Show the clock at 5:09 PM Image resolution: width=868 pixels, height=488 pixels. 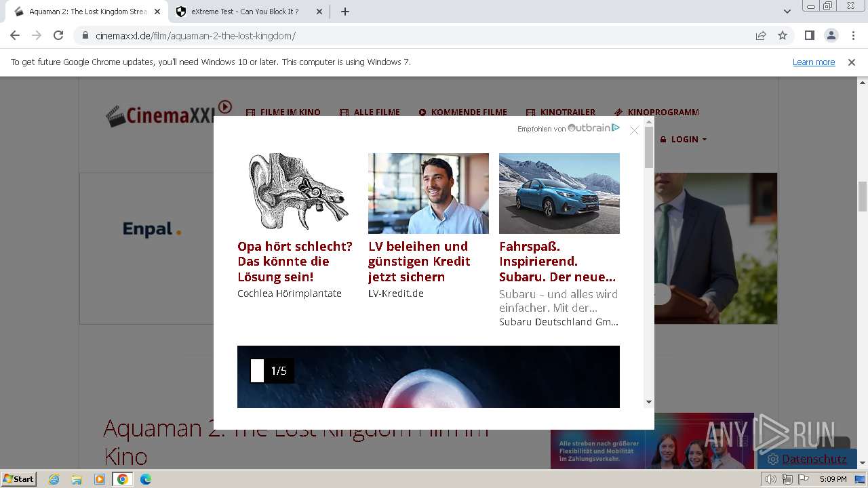pos(833,479)
